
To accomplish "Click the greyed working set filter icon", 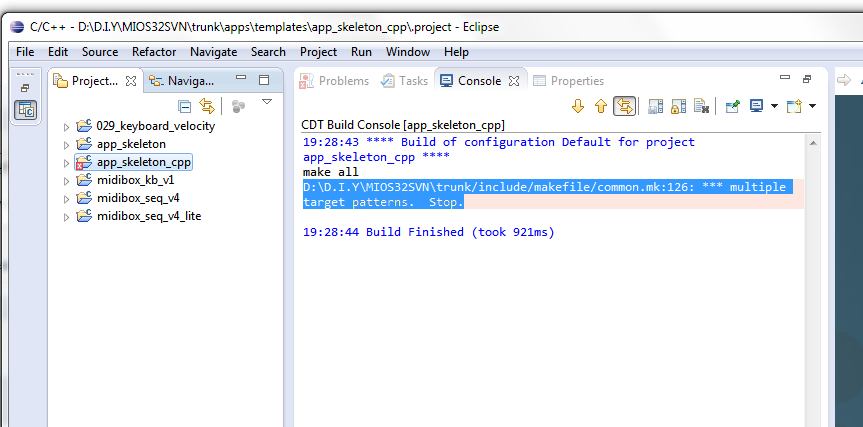I will pos(238,106).
